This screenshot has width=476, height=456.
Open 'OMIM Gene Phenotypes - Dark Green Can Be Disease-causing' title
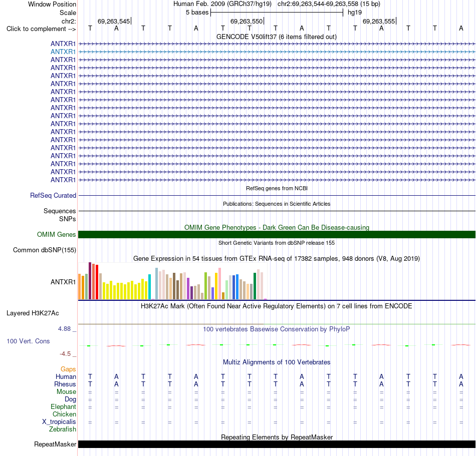pos(277,227)
